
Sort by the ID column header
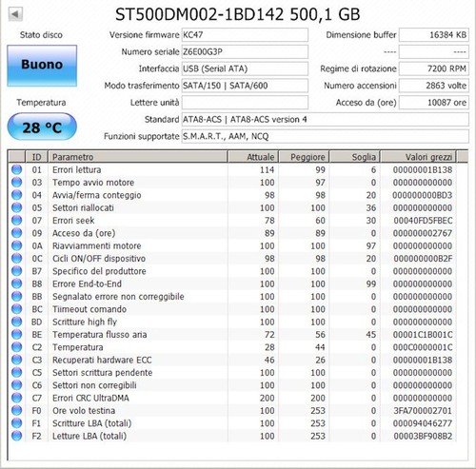[36, 157]
